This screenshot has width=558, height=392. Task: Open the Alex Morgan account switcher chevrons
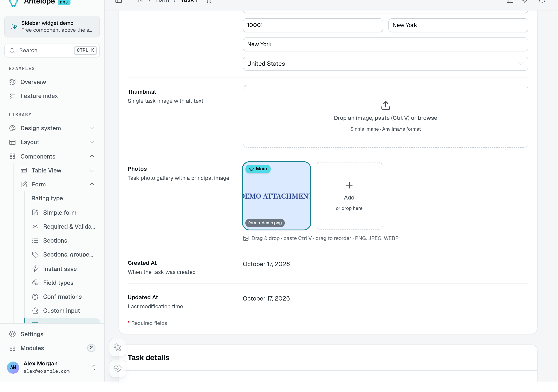pyautogui.click(x=94, y=367)
